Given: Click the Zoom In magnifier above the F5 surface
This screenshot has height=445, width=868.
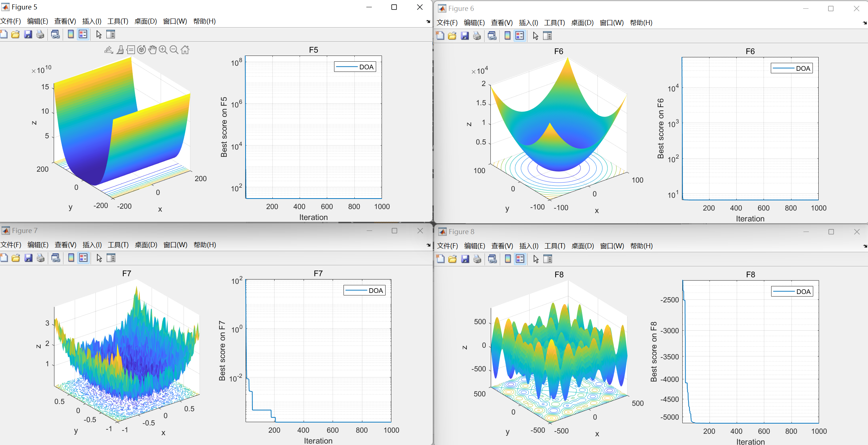Looking at the screenshot, I should pos(163,50).
